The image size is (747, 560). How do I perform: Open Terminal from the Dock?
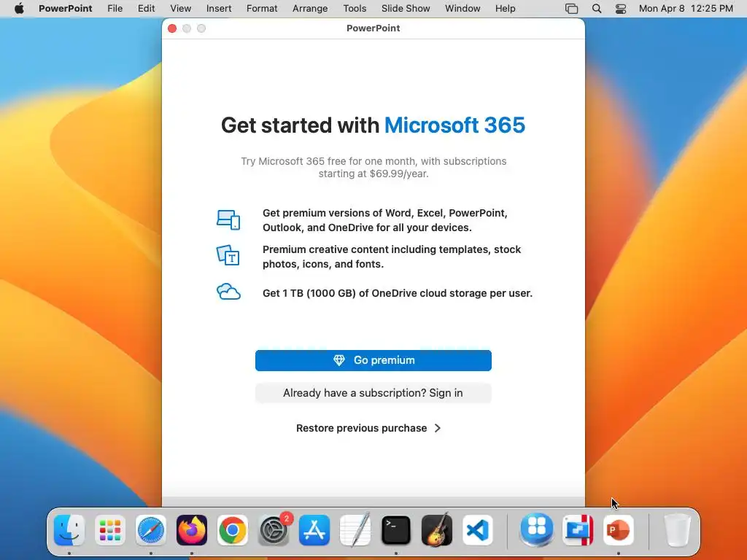pyautogui.click(x=396, y=530)
